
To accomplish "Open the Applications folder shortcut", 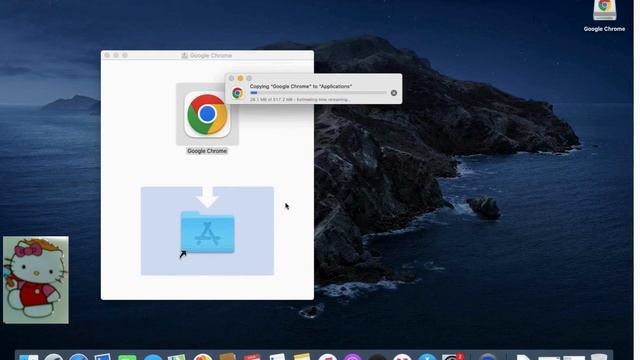I will tap(207, 232).
